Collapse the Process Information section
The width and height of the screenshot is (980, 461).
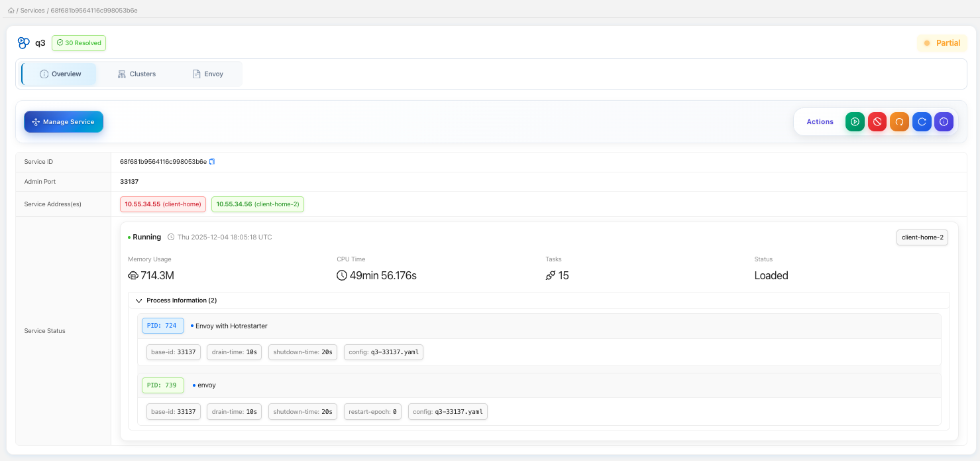point(139,300)
